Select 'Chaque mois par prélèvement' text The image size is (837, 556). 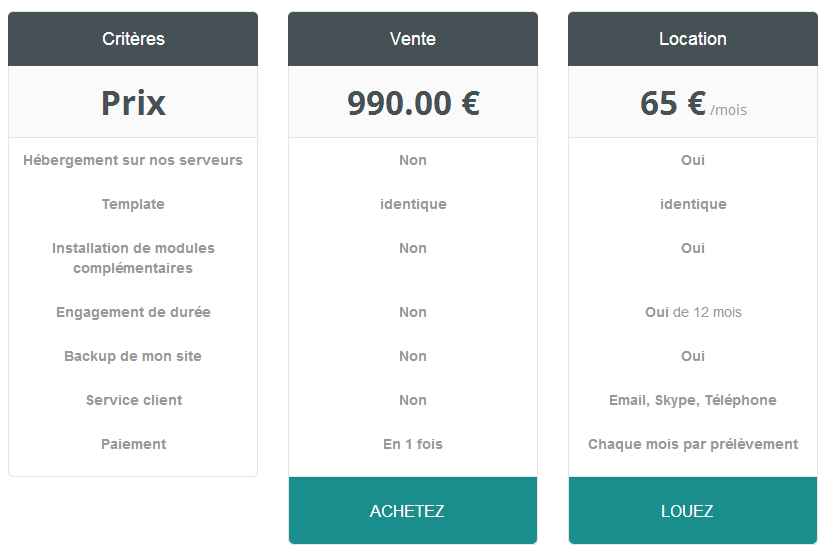(692, 444)
